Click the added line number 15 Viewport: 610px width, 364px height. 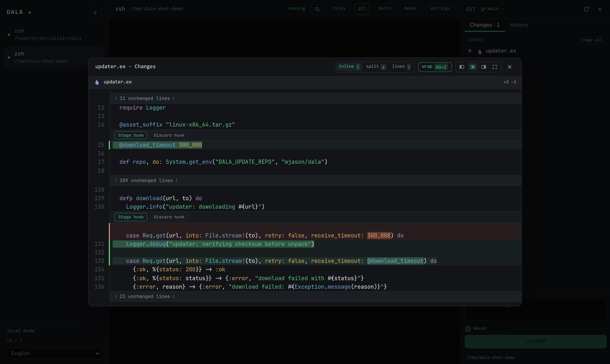click(x=101, y=145)
